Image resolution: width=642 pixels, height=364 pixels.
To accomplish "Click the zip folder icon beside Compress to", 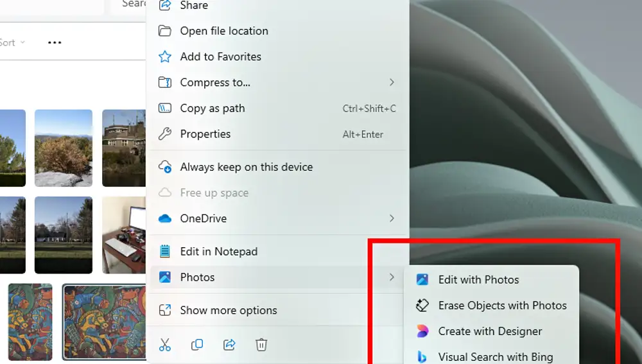I will [x=164, y=82].
